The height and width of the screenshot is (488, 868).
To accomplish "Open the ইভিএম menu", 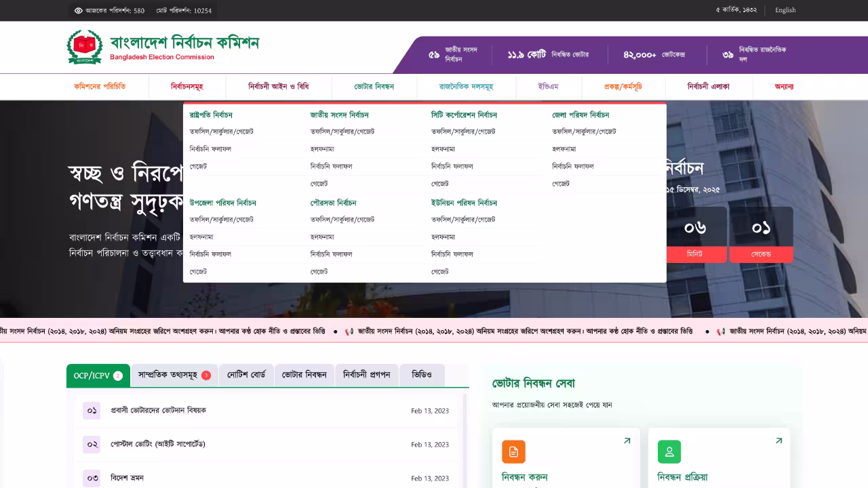I will 548,87.
